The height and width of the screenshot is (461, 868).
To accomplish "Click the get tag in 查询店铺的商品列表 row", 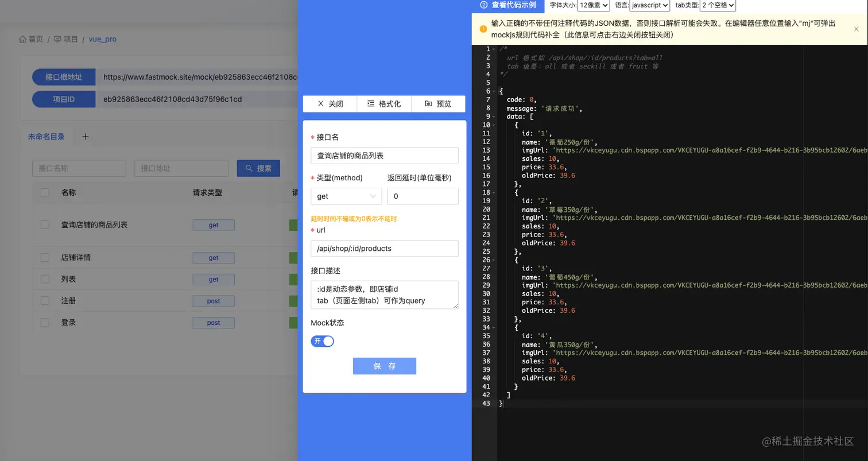I will coord(214,225).
